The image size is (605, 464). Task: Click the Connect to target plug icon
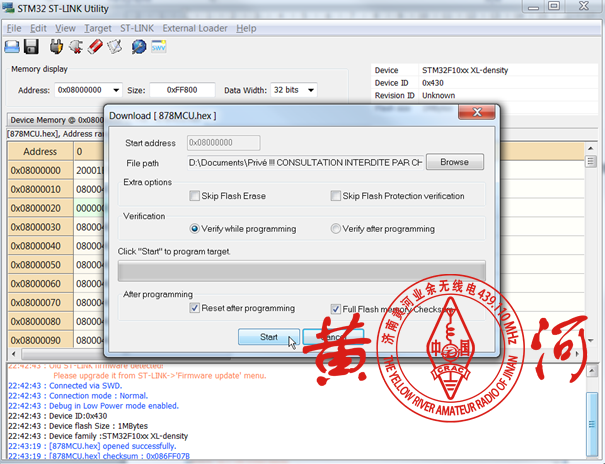click(56, 46)
